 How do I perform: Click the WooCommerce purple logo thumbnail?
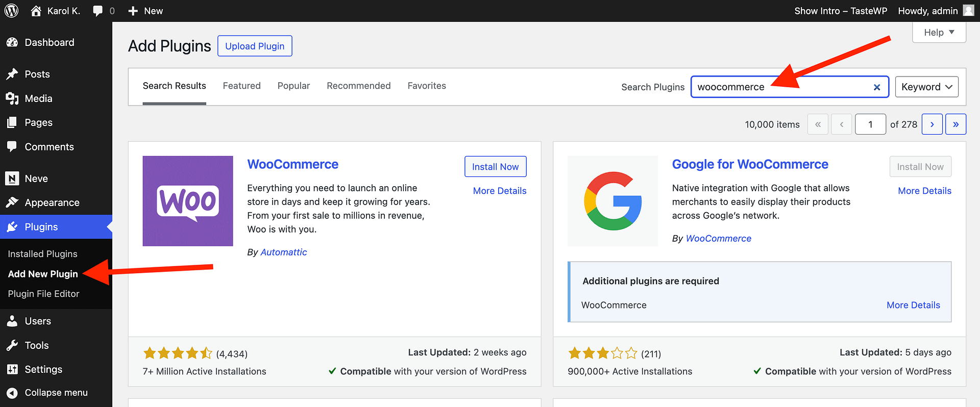coord(188,201)
